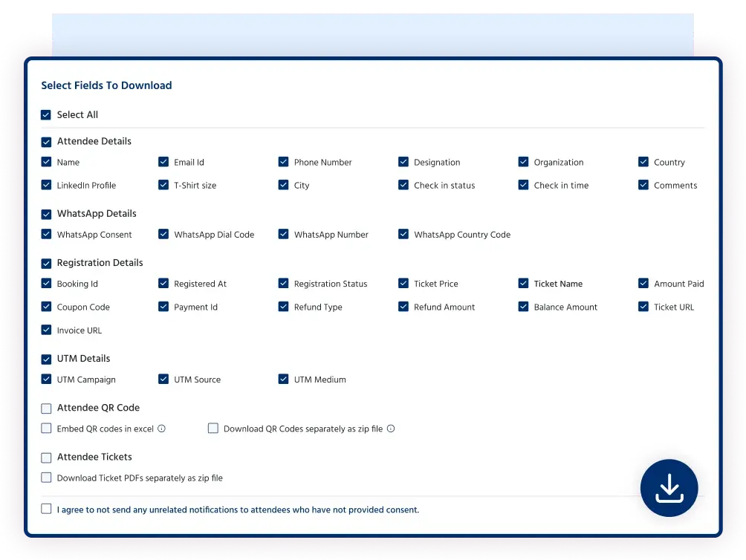
Task: Toggle the Ticket Name checkbox
Action: tap(523, 283)
